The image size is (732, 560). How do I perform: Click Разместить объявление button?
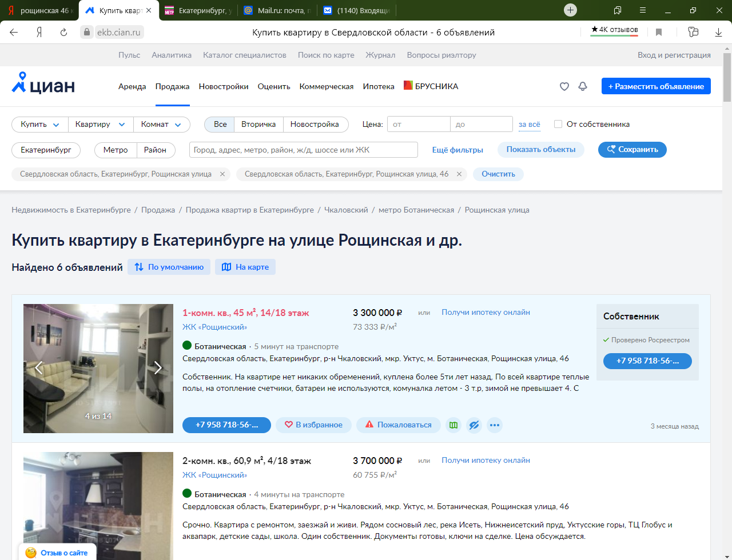[656, 86]
